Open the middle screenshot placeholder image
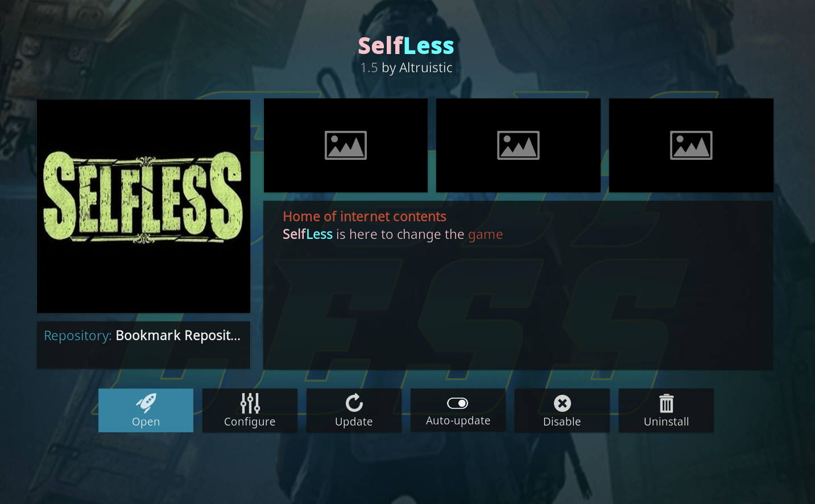This screenshot has width=815, height=504. coord(518,146)
